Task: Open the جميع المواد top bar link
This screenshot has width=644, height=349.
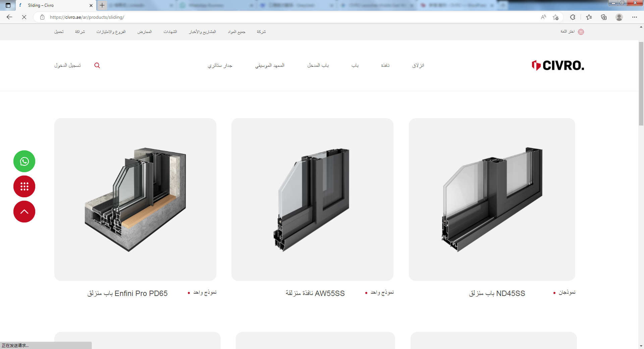Action: pyautogui.click(x=237, y=32)
